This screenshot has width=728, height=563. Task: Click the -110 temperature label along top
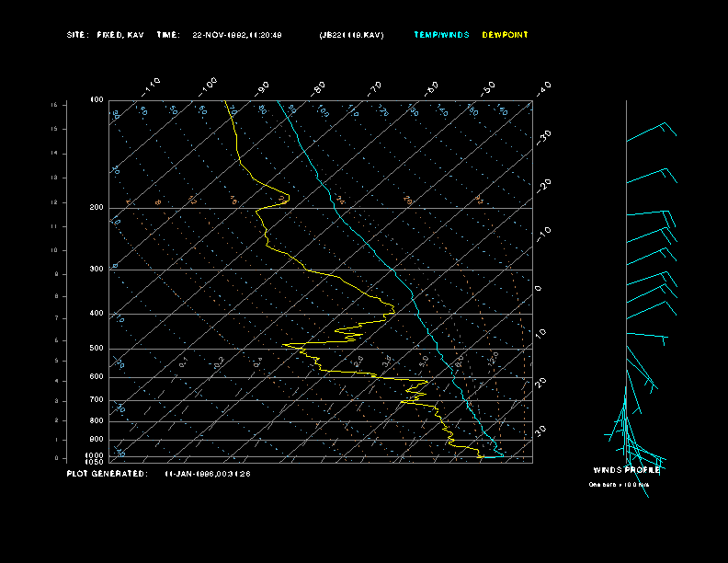(153, 86)
